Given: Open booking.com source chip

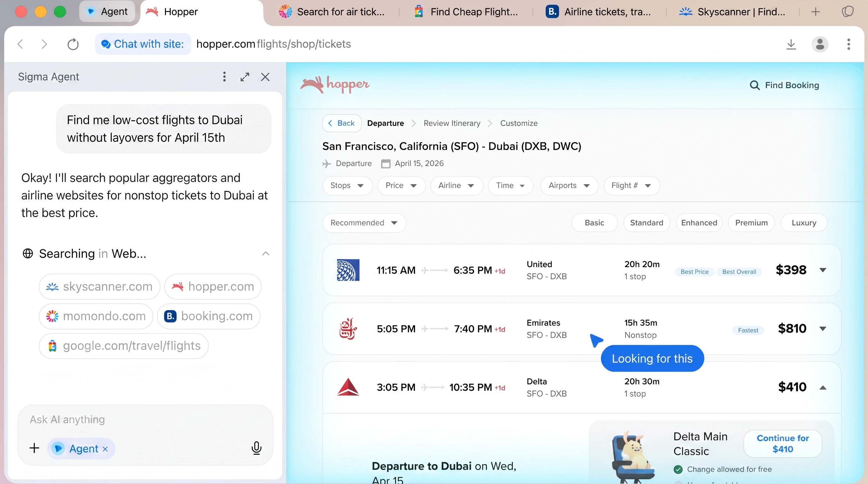Looking at the screenshot, I should click(208, 316).
